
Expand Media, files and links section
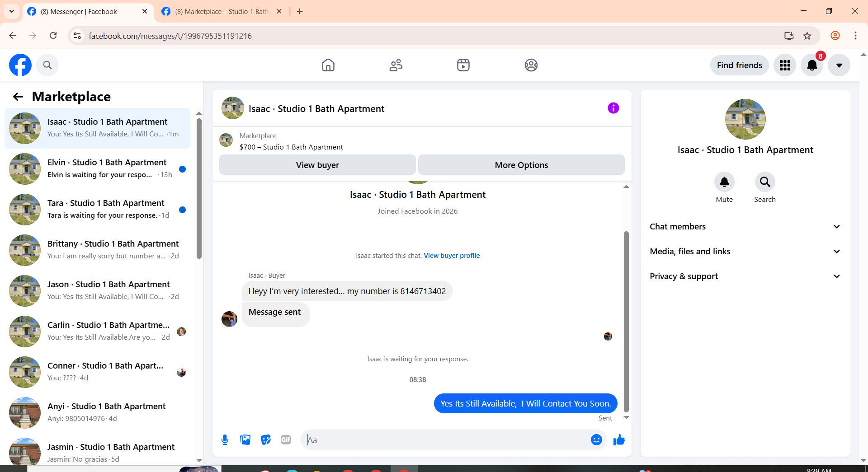745,252
